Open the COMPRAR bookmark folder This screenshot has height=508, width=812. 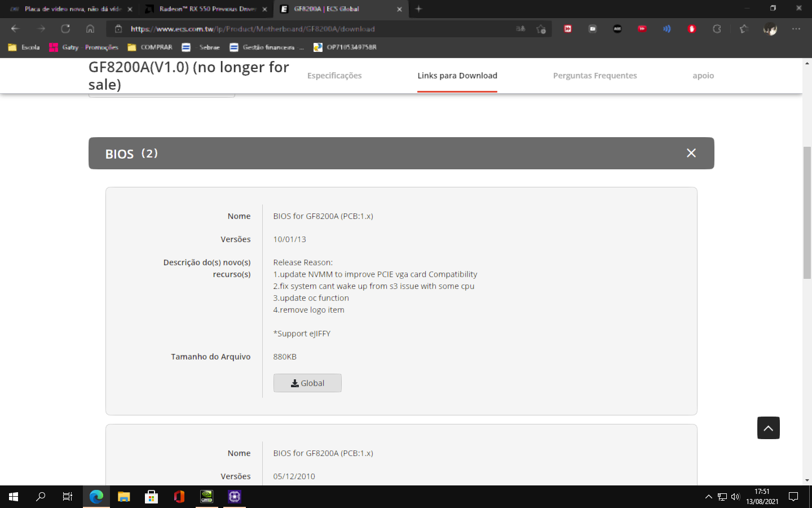pyautogui.click(x=150, y=47)
